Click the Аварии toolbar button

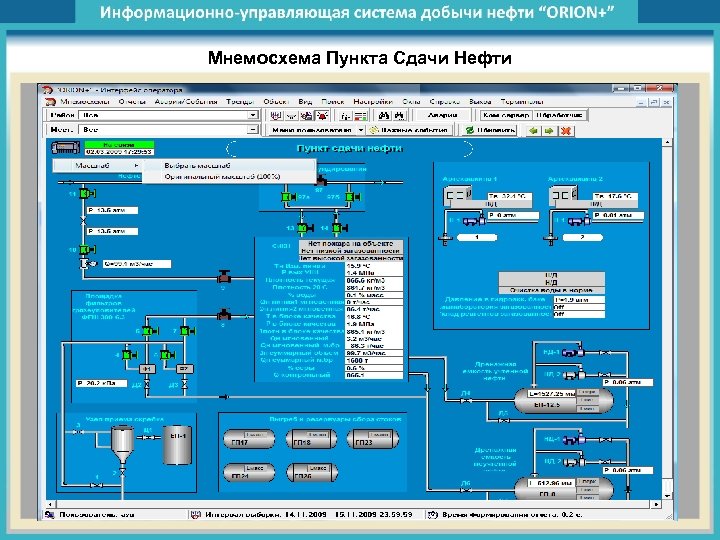[443, 115]
